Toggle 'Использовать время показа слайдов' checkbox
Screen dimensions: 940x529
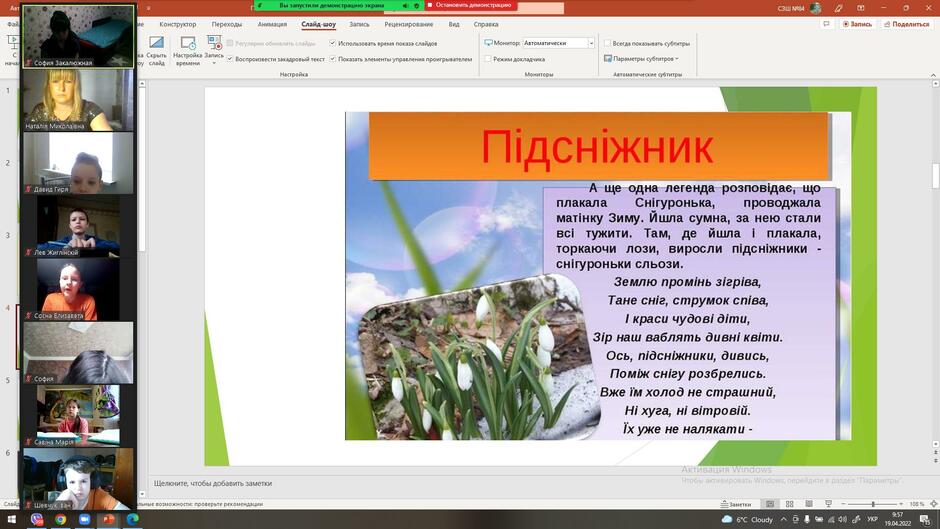click(333, 43)
